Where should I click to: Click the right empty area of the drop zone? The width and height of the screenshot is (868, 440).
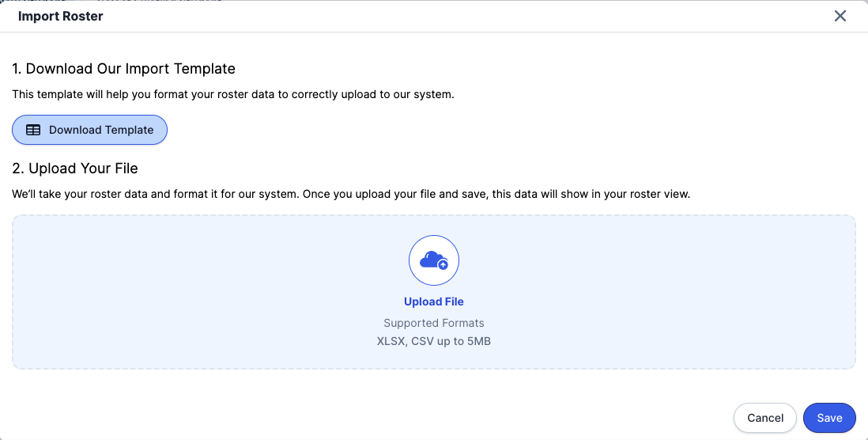point(711,293)
